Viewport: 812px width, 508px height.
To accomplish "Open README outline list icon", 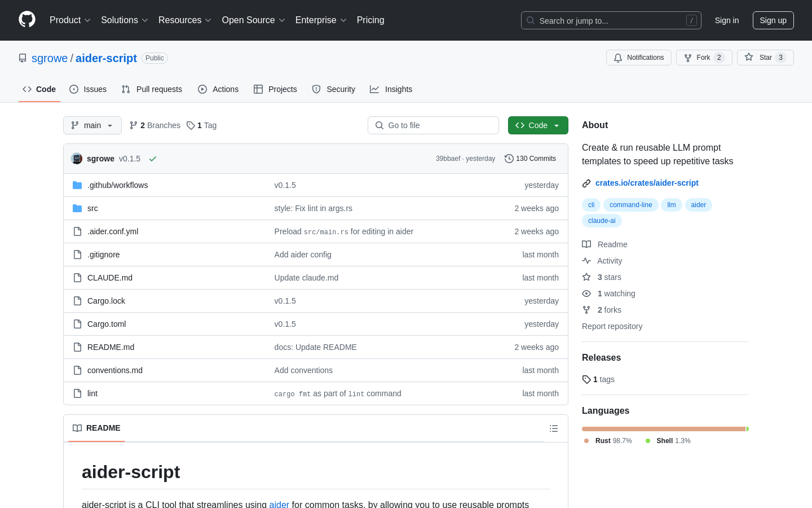I will coord(554,428).
